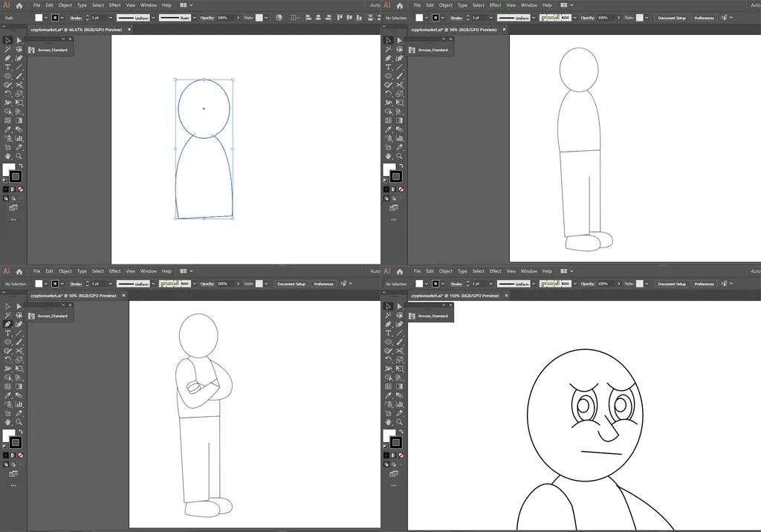Pick the Eyedropper tool in top-left window
This screenshot has width=761, height=532.
[x=7, y=129]
